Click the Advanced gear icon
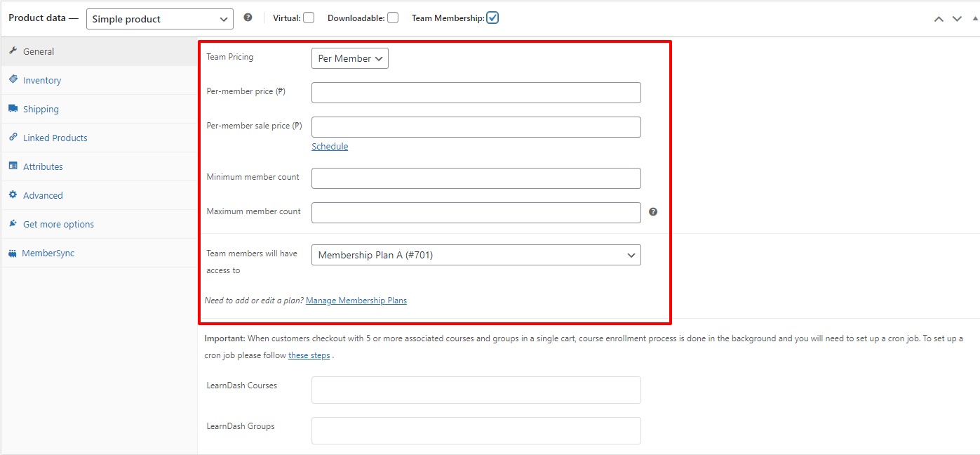The image size is (980, 455). coord(13,195)
